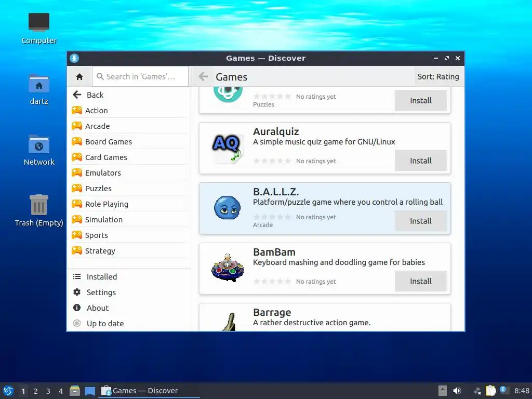Image resolution: width=532 pixels, height=399 pixels.
Task: Install the B.A.L.L.Z. game
Action: (x=421, y=221)
